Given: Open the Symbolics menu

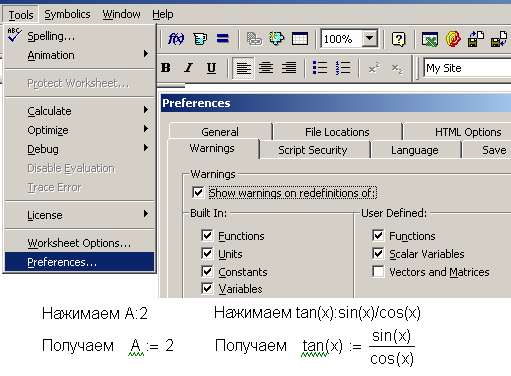Looking at the screenshot, I should tap(67, 14).
